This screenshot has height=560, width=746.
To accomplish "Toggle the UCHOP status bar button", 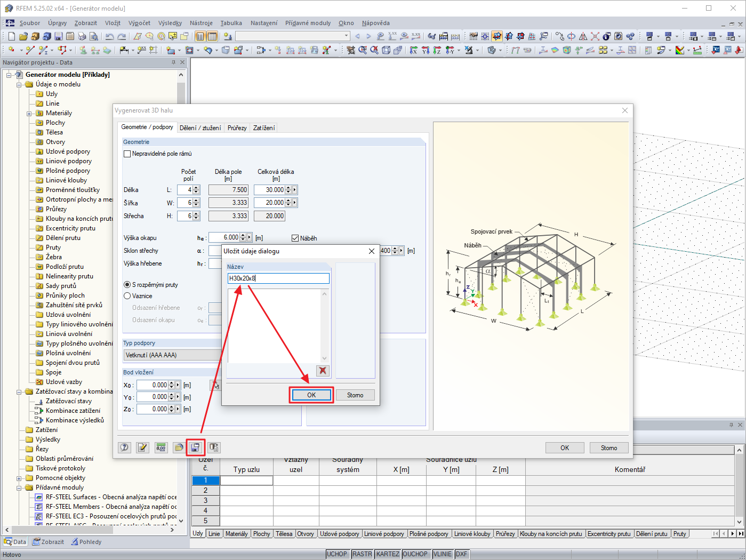I will coord(337,554).
